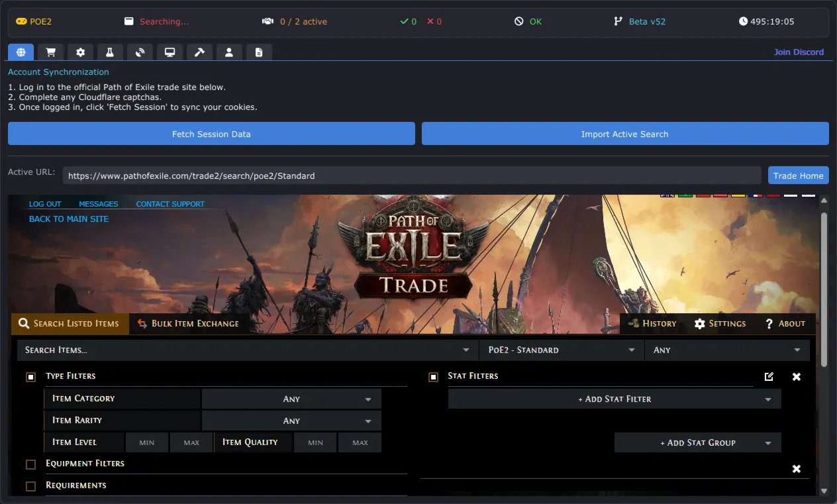Open the Add Stat Group dropdown
This screenshot has height=504, width=837.
pos(698,442)
